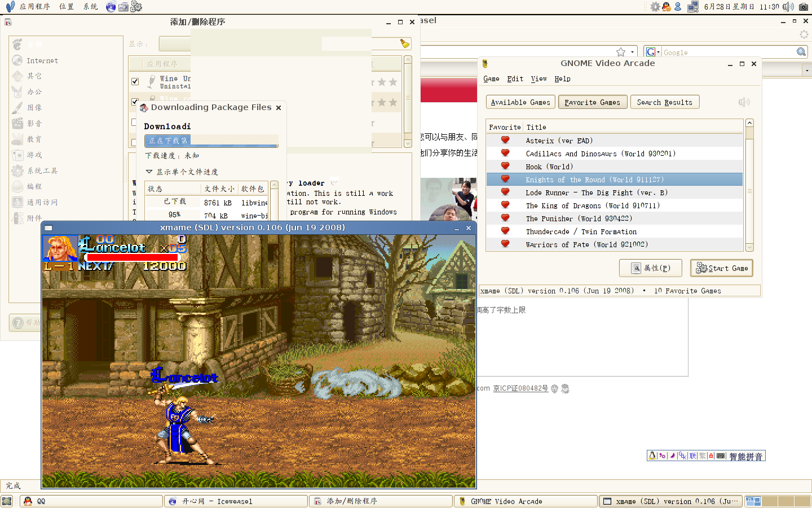Select the Internet category
This screenshot has width=812, height=508.
pos(66,60)
